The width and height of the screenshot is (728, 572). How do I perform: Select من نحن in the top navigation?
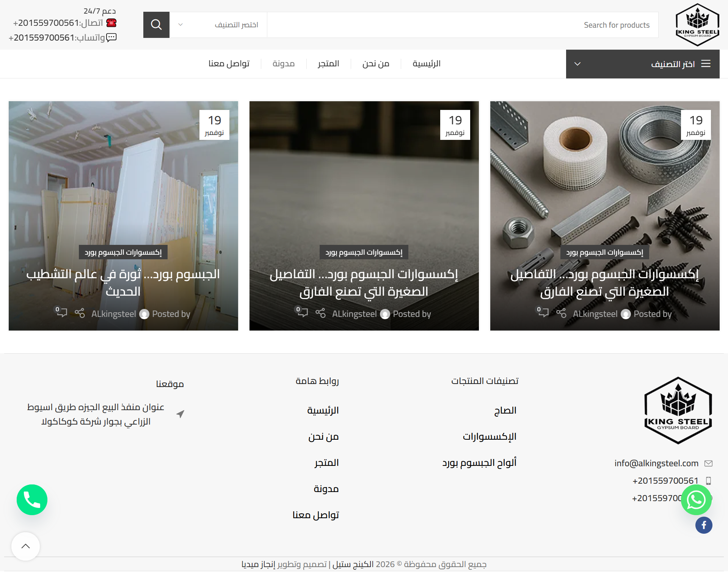pos(376,64)
